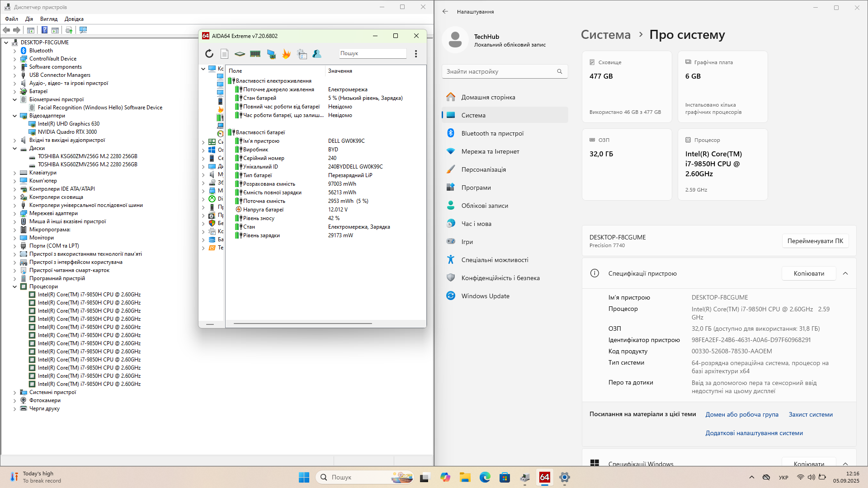Open the Файл menu in Device Manager
The height and width of the screenshot is (488, 868).
[12, 19]
